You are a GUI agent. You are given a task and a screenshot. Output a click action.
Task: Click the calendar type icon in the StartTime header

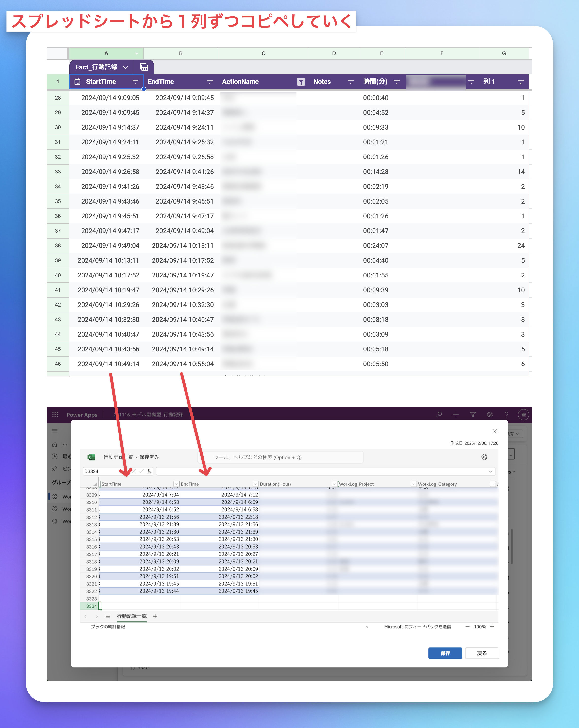coord(77,81)
